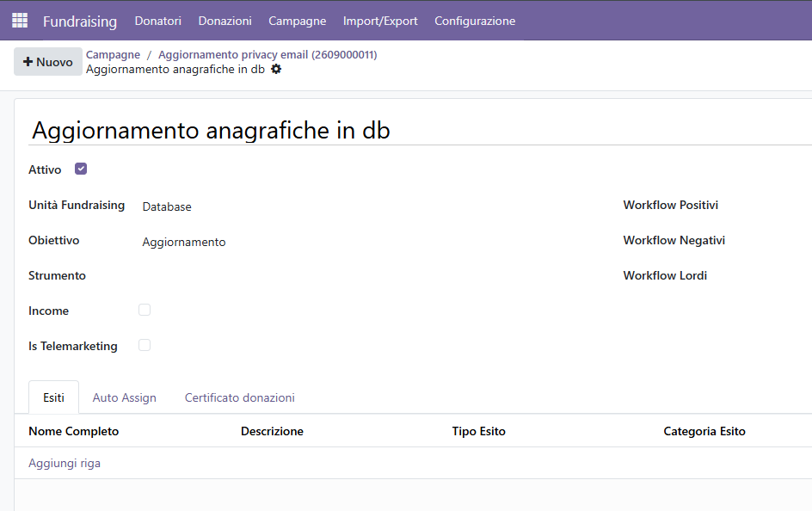Add a row with Aggiungi riga
This screenshot has width=812, height=511.
[x=65, y=463]
